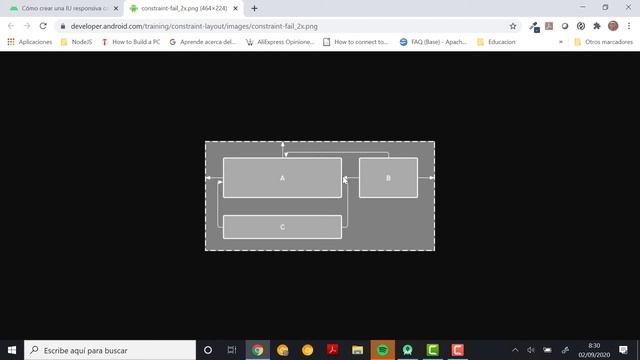Click the color picker extension icon
Viewport: 640px width, 360px height.
pos(534,27)
